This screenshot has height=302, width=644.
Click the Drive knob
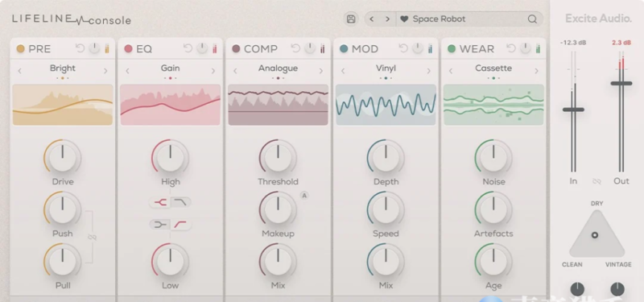(63, 157)
